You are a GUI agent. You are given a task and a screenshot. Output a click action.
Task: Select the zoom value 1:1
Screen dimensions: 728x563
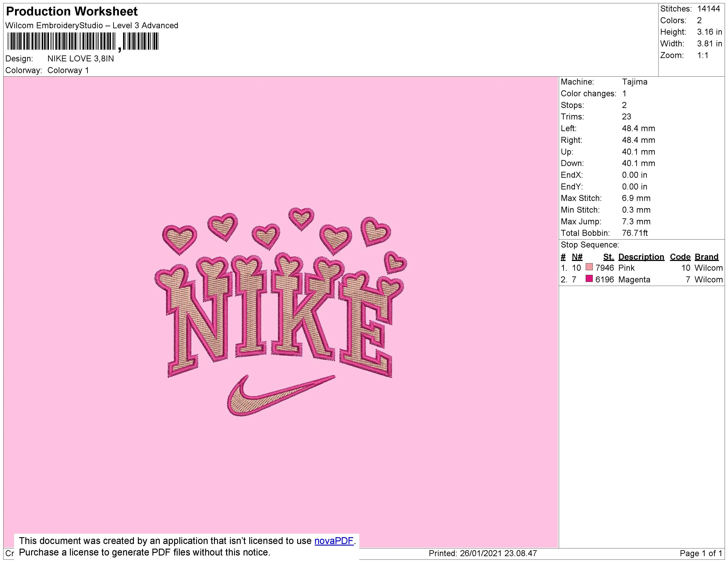703,55
